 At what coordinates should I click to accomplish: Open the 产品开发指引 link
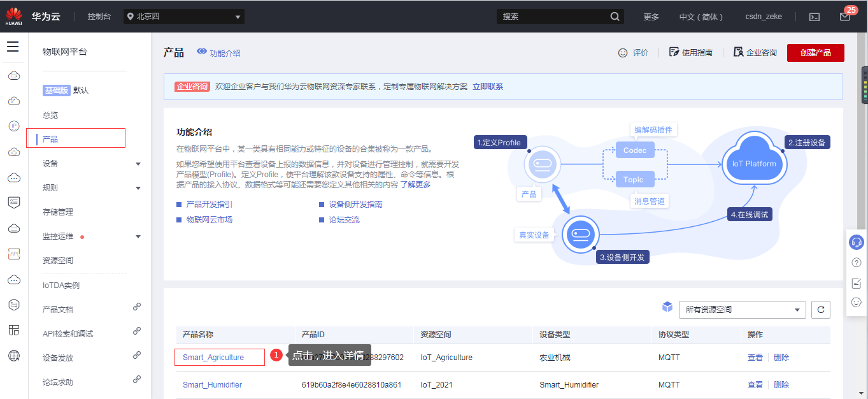pyautogui.click(x=209, y=205)
